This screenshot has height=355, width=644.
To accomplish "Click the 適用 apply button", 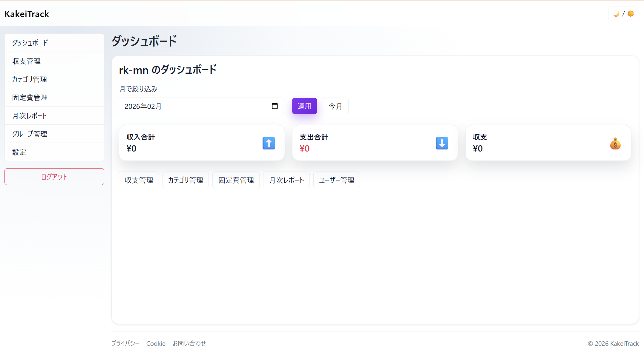I will pyautogui.click(x=304, y=106).
